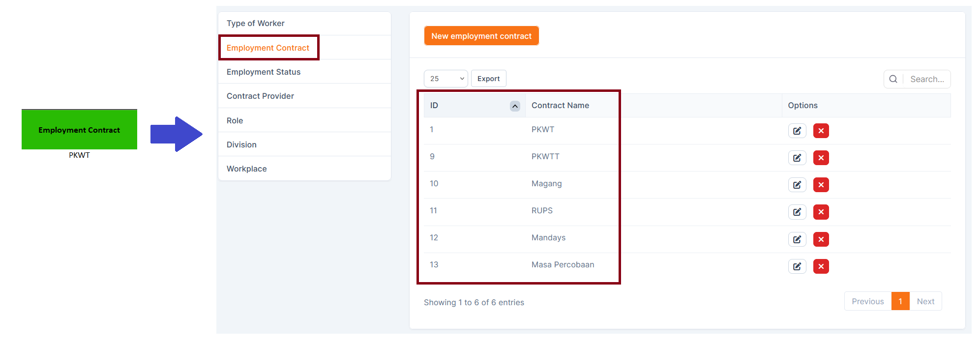Edit the Masa Percobaan contract
980x344 pixels.
coord(797,266)
